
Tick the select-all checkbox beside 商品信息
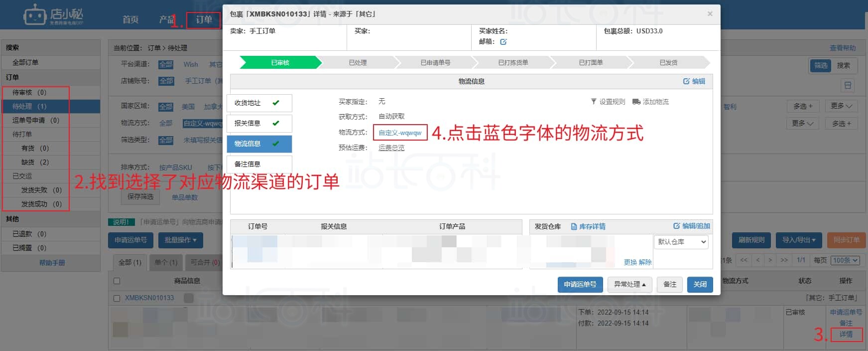click(117, 281)
